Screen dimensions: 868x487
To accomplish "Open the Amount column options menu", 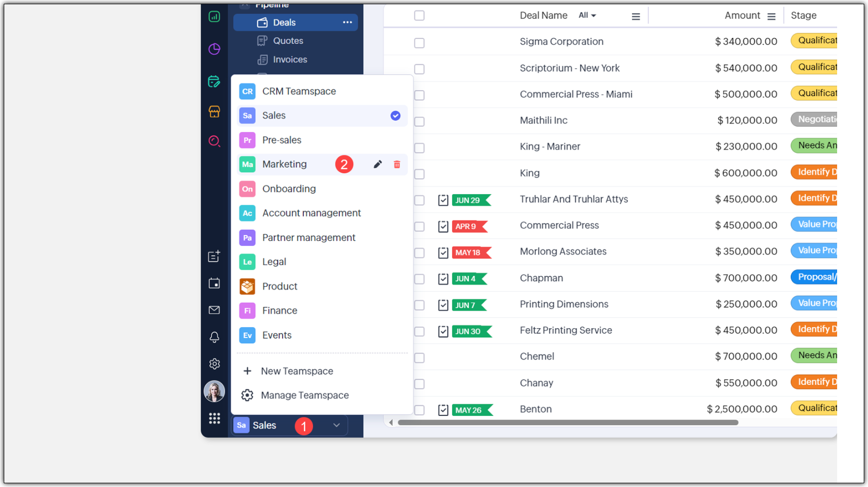I will pyautogui.click(x=771, y=16).
